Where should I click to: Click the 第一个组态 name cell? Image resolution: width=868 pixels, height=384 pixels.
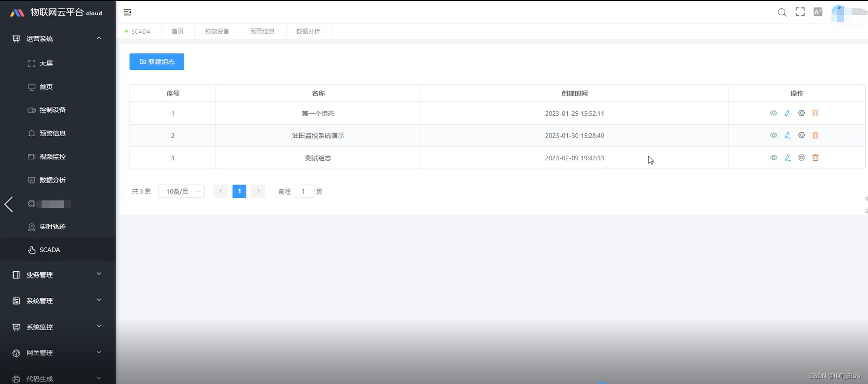318,113
